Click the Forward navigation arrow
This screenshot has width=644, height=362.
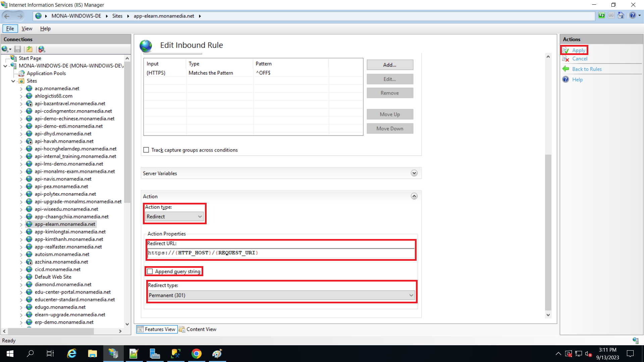(x=20, y=16)
